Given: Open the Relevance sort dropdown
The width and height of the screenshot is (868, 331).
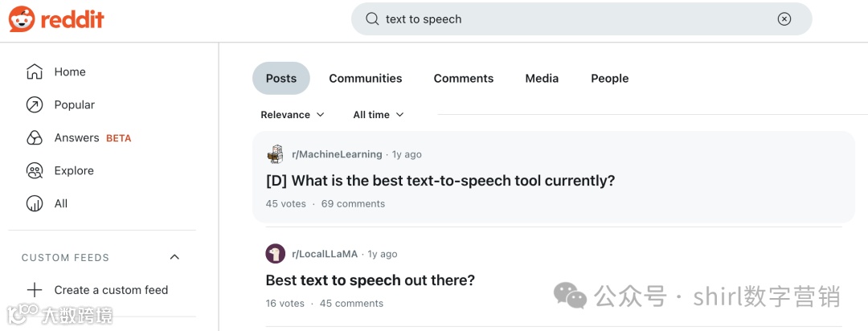Looking at the screenshot, I should pos(293,115).
